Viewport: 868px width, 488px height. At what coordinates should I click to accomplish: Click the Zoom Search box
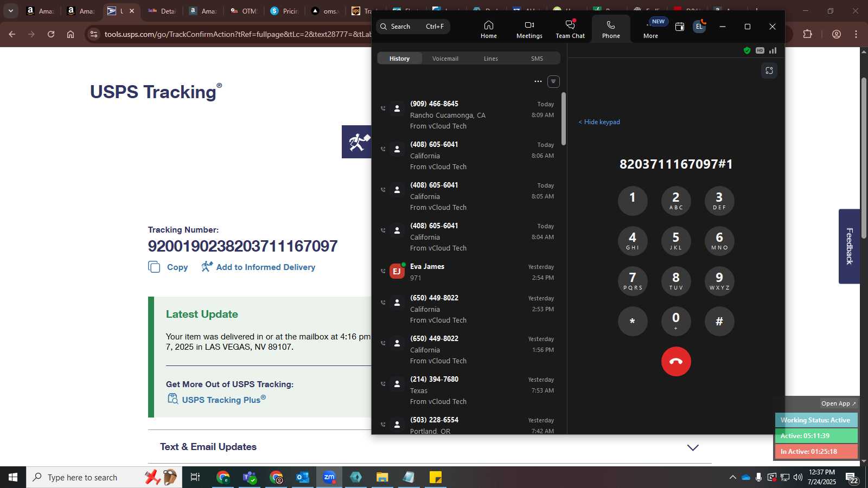click(x=413, y=27)
